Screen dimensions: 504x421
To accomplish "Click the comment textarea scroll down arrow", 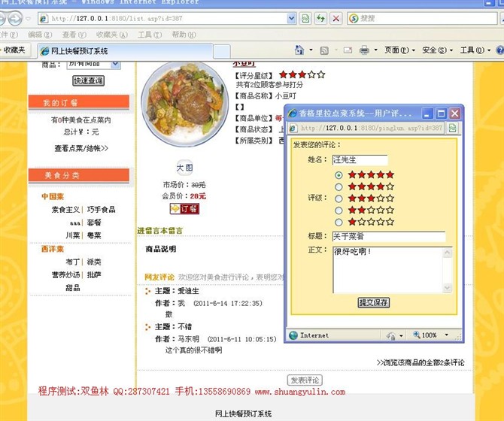I will 447,288.
